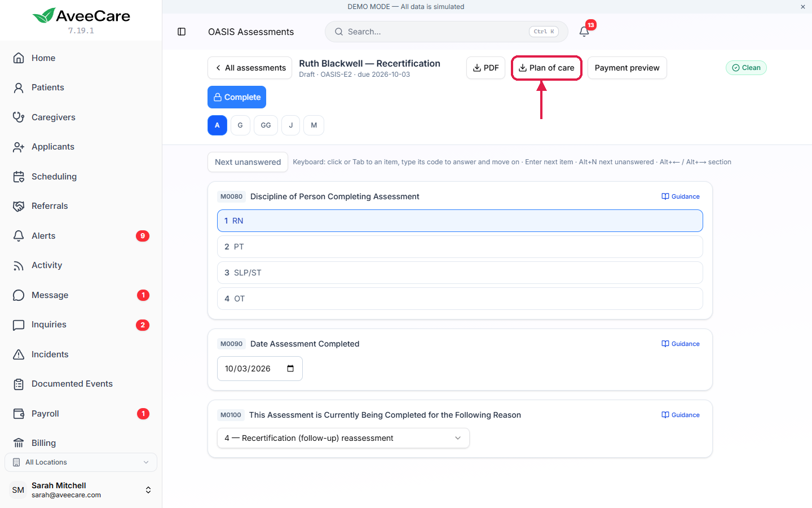Click the Complete button
The width and height of the screenshot is (812, 508).
click(237, 97)
